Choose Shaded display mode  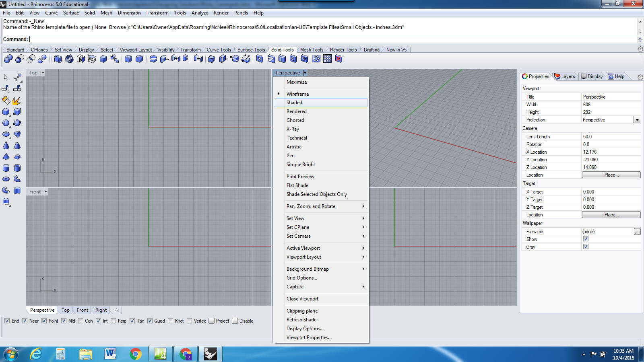[294, 103]
